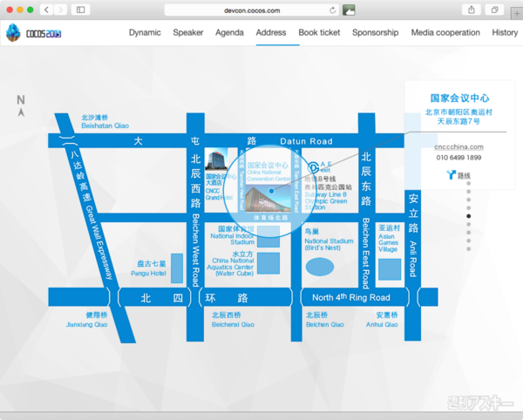Image resolution: width=523 pixels, height=420 pixels.
Task: Open the Dynamic nav item
Action: (145, 32)
